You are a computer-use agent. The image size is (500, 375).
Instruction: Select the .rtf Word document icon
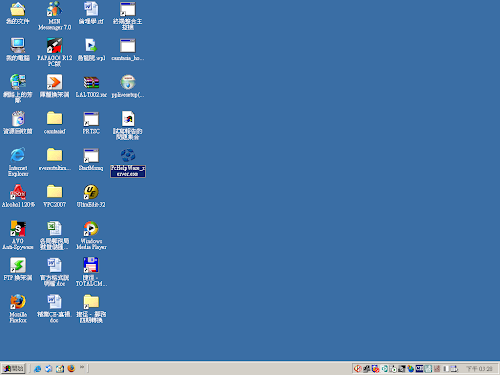coord(91,9)
